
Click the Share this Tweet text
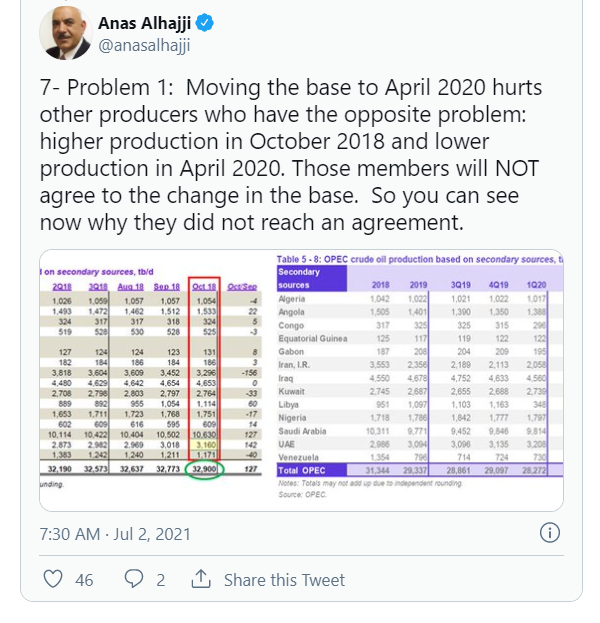coord(284,580)
